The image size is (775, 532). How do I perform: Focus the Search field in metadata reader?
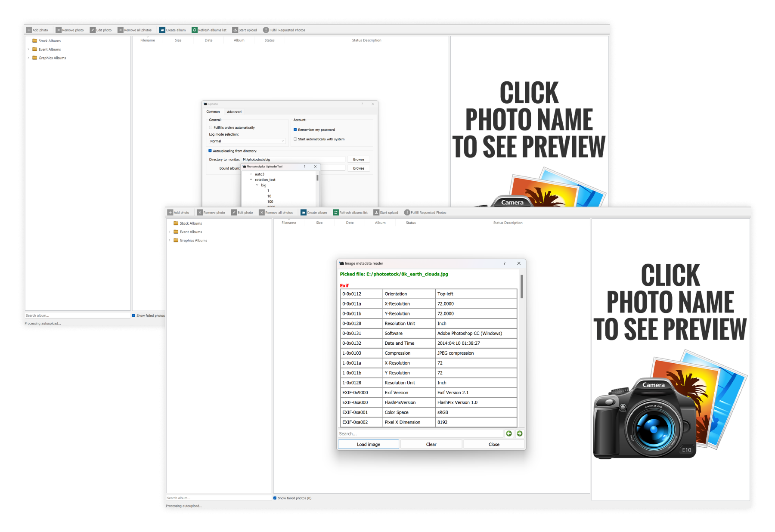(421, 433)
